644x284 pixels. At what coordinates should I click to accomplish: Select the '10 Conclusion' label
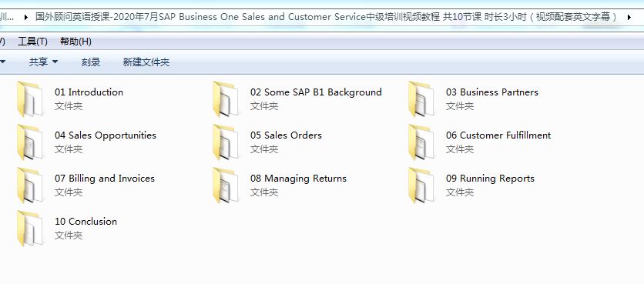[x=86, y=222]
